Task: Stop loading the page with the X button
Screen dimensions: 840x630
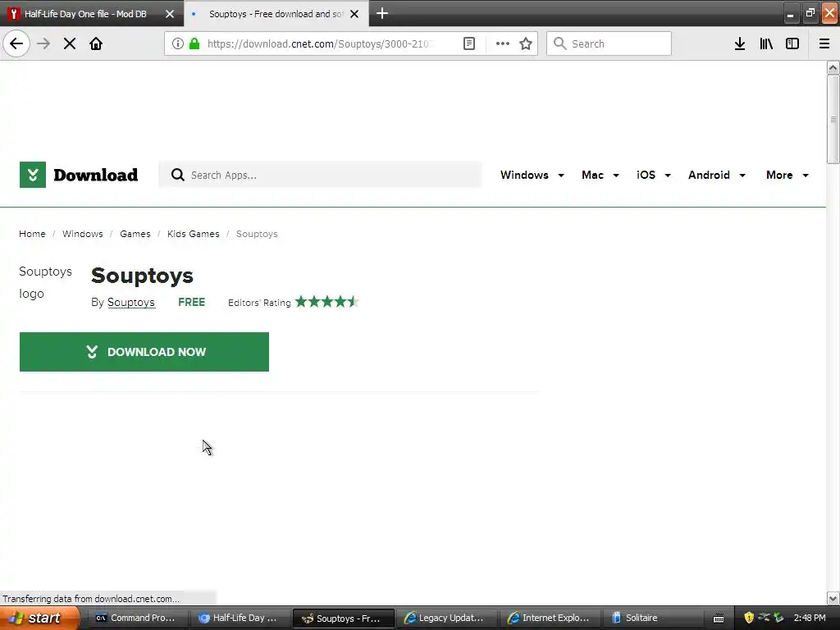Action: (x=69, y=43)
